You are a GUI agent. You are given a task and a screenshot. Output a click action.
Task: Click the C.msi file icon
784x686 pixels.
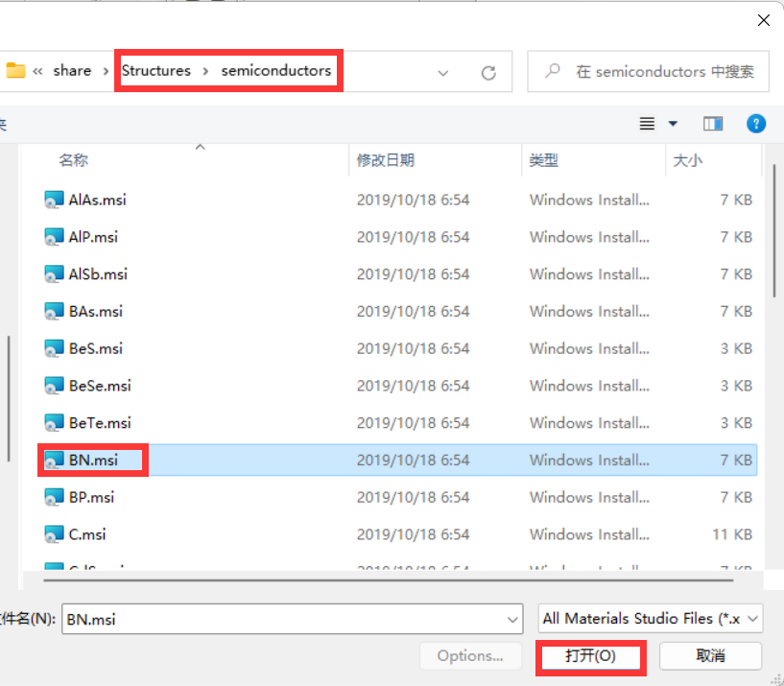(54, 534)
